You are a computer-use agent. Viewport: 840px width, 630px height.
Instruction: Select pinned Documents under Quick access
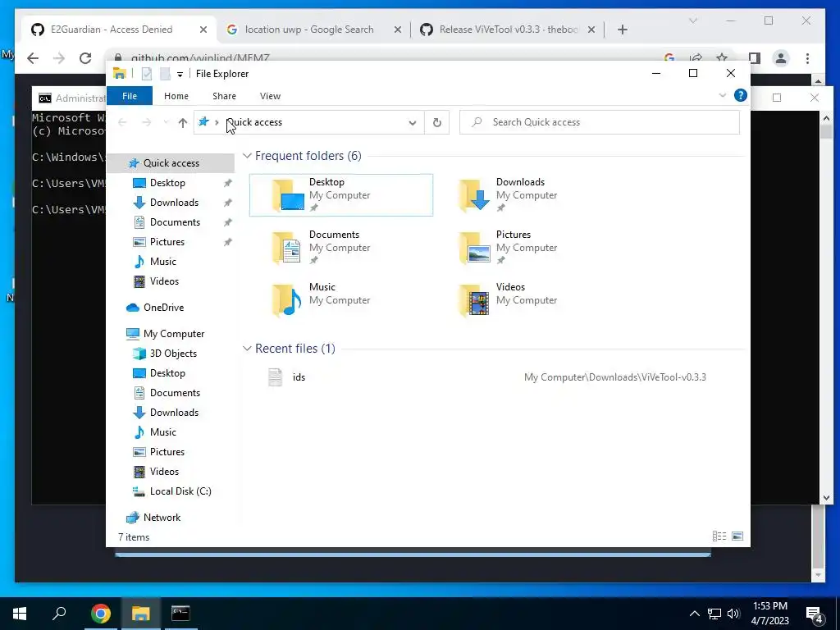[x=175, y=222]
